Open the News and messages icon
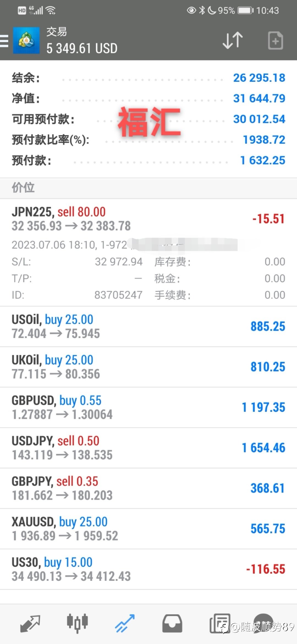Image resolution: width=297 pixels, height=644 pixels. (x=220, y=623)
